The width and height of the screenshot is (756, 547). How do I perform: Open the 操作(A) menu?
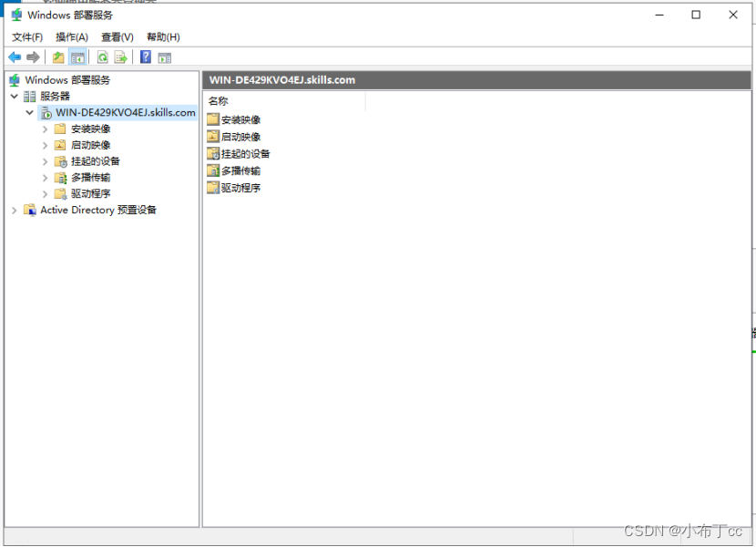pyautogui.click(x=72, y=37)
